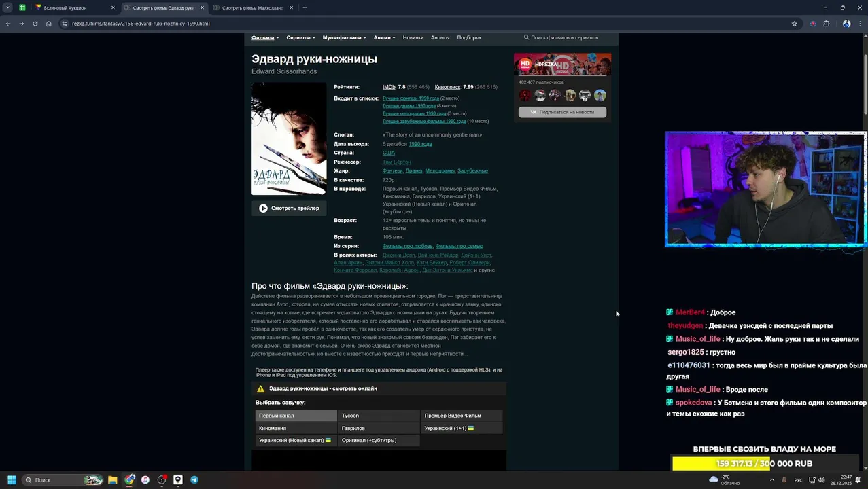The image size is (868, 489).
Task: Open the tab search dropdown arrow
Action: 8,7
